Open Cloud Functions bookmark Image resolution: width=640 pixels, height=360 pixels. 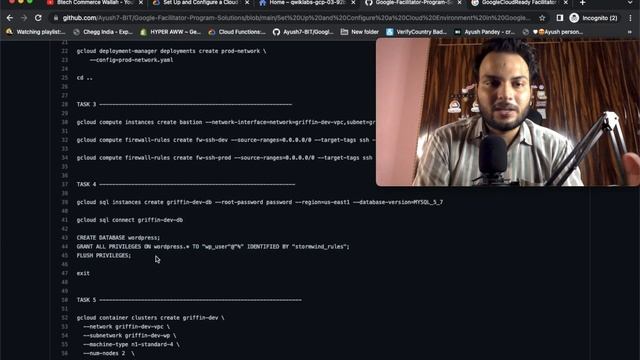(x=237, y=32)
